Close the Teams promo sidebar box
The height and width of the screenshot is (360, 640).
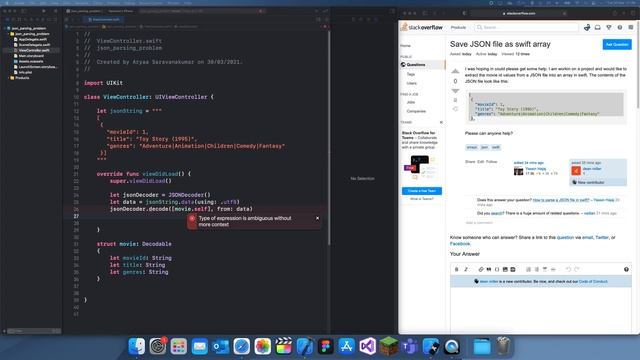[441, 122]
